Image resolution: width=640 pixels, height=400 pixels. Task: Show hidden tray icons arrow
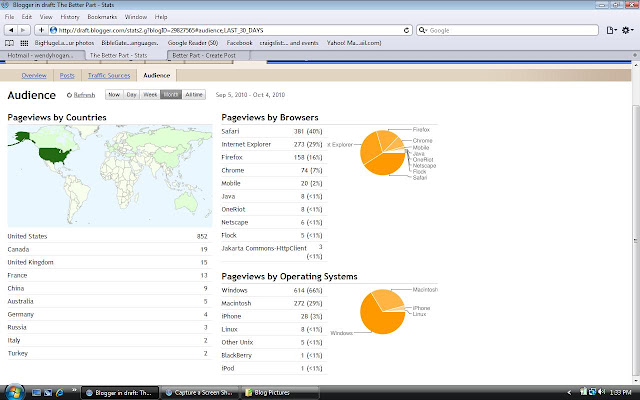(569, 393)
